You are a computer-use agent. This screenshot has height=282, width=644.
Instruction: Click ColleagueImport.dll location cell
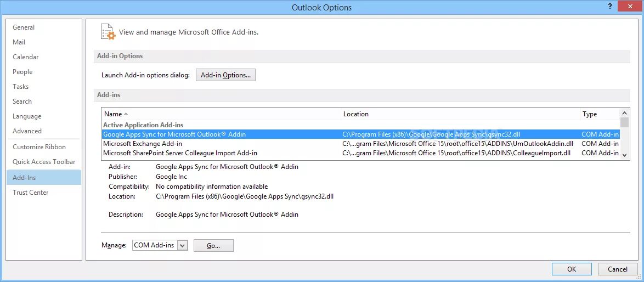point(457,153)
